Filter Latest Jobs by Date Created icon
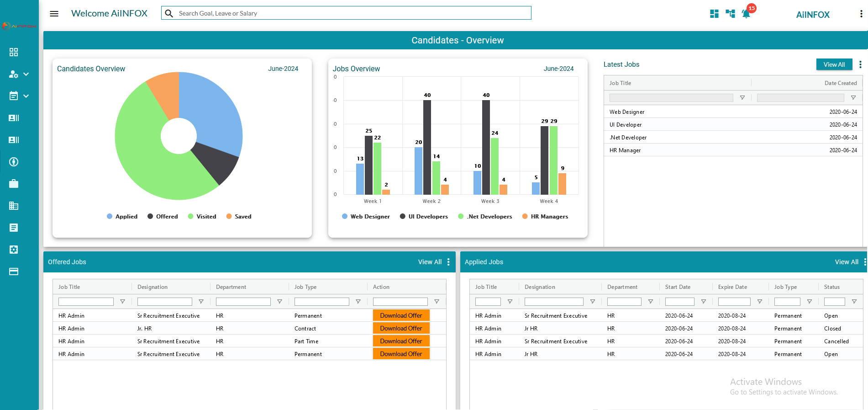 [853, 97]
